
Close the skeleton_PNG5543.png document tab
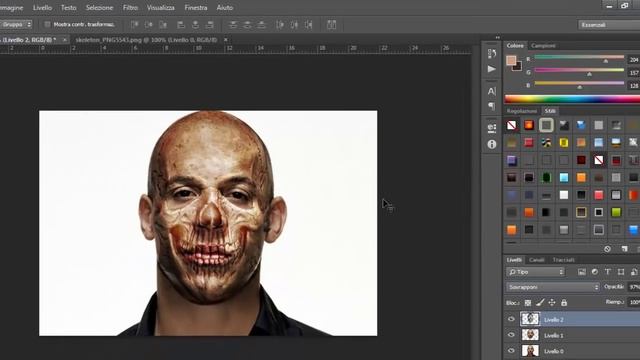(x=226, y=40)
